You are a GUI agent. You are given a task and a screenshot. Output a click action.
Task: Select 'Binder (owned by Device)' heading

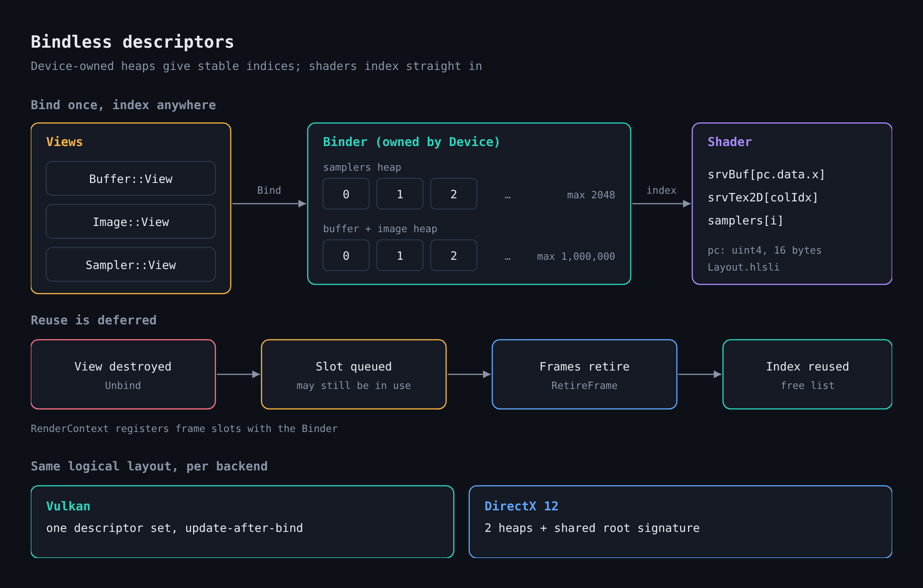coord(412,142)
